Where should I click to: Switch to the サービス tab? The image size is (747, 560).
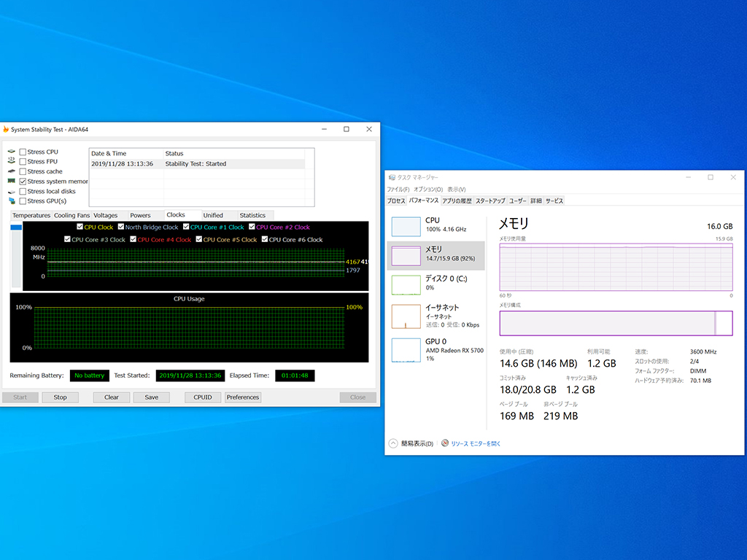coord(554,201)
